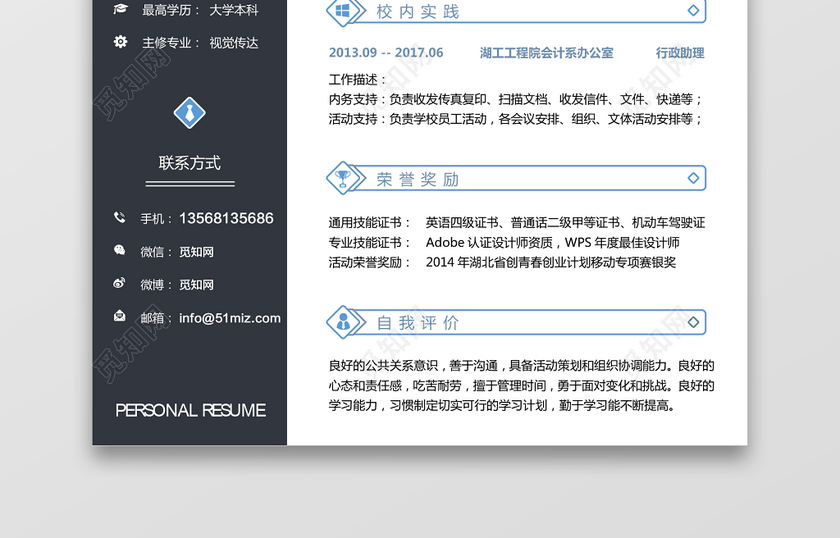
Task: Select the 荣誉奖励 section title
Action: point(418,180)
